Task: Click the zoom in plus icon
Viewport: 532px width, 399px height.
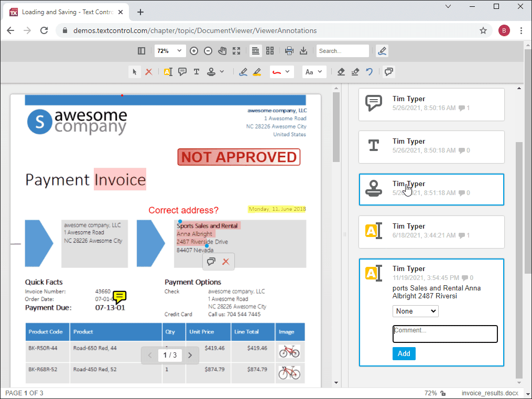Action: pos(194,51)
